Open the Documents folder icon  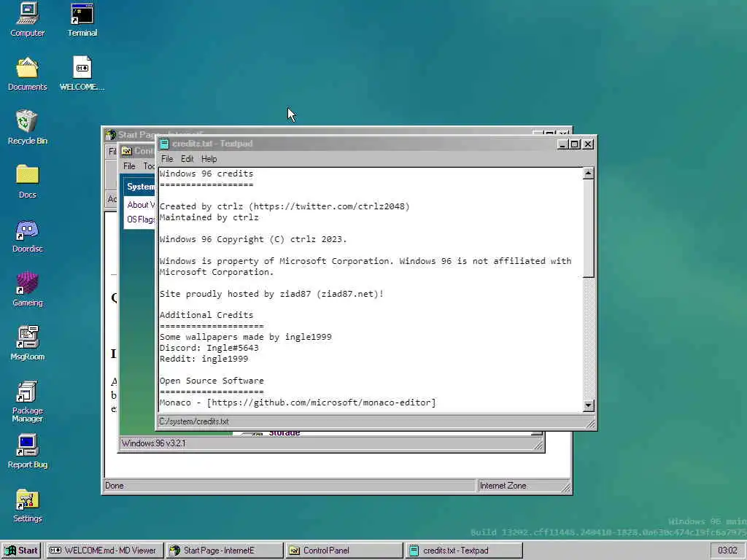(x=27, y=74)
